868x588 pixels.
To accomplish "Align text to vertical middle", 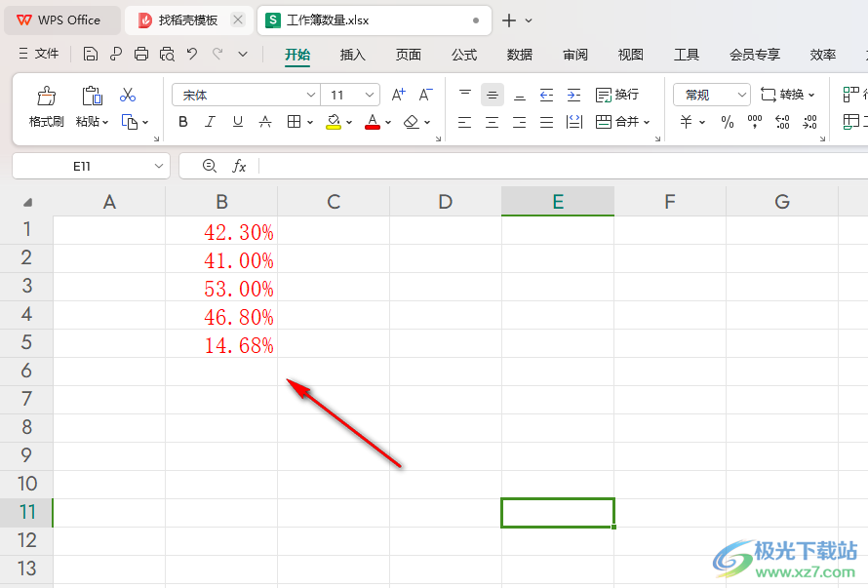I will point(493,95).
